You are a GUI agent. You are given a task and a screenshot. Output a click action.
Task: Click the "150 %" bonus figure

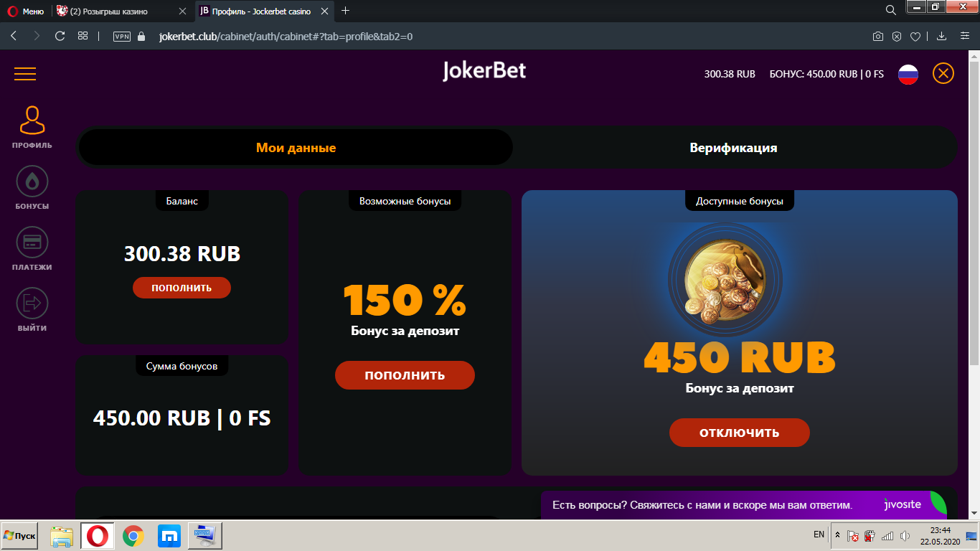(x=405, y=300)
